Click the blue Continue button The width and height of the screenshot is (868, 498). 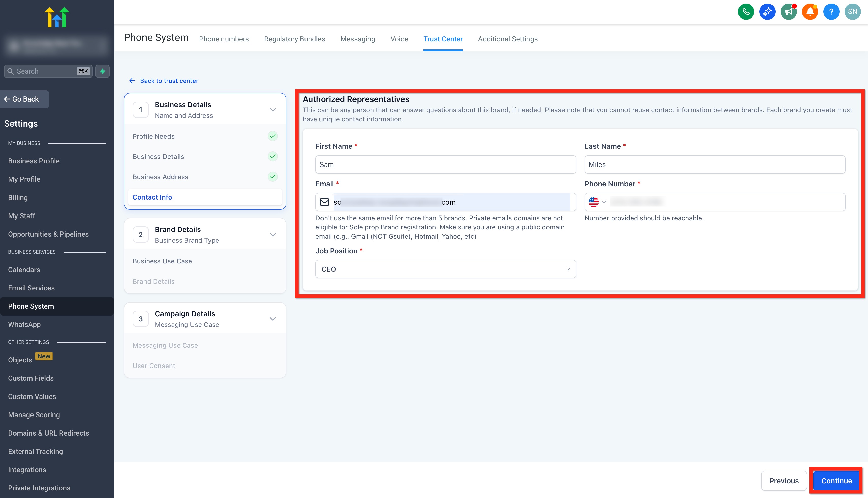(x=836, y=480)
